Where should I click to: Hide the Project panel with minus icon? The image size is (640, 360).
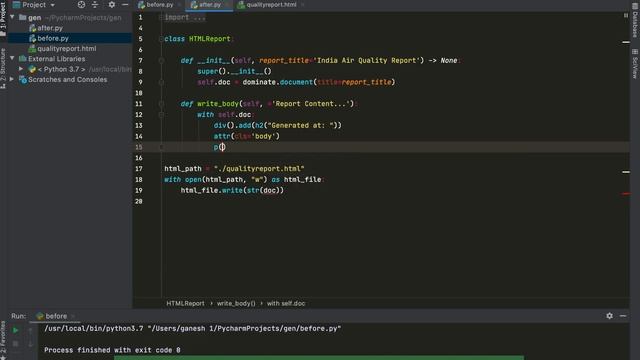(x=125, y=5)
